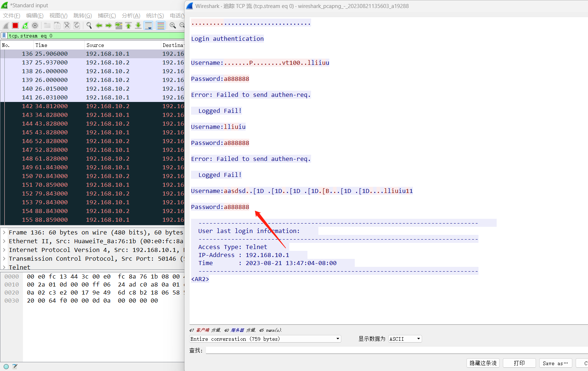The width and height of the screenshot is (588, 371).
Task: Click the Login authentication text in stream
Action: tap(227, 39)
